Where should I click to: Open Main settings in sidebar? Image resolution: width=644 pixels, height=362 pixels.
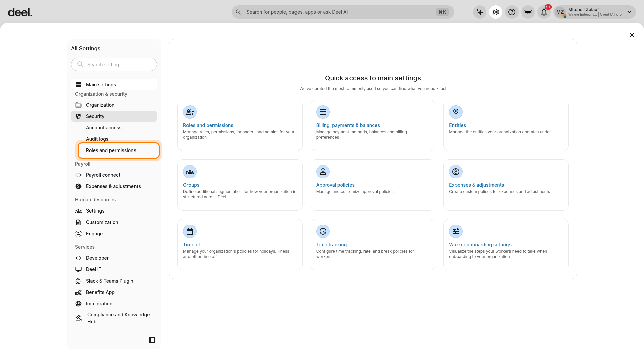pos(114,85)
